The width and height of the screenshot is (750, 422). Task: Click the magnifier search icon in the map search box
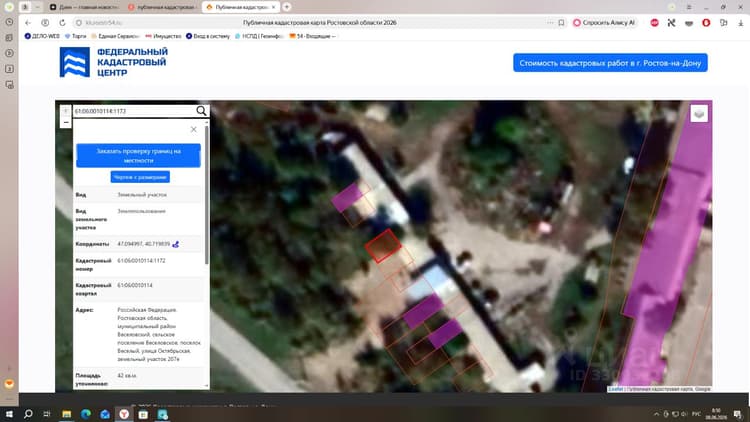[201, 111]
